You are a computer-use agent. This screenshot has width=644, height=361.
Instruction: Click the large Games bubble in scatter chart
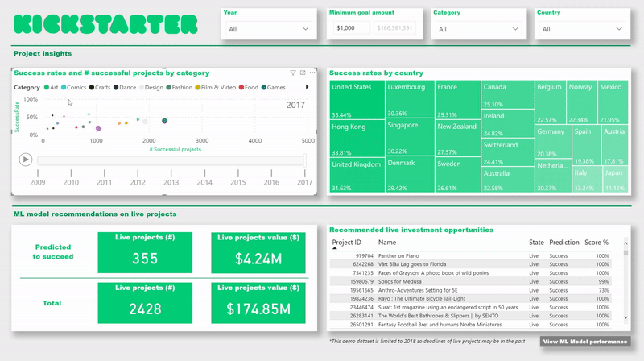(165, 121)
